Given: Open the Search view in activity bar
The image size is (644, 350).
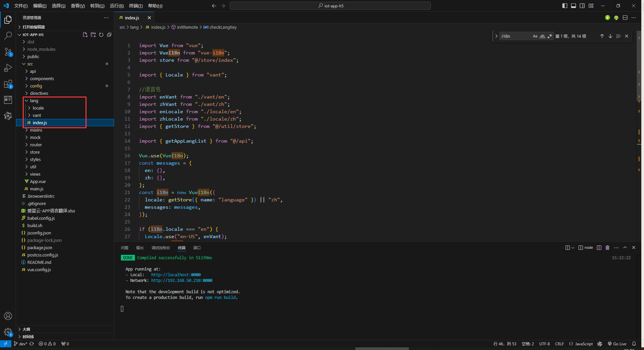Looking at the screenshot, I should [x=8, y=36].
